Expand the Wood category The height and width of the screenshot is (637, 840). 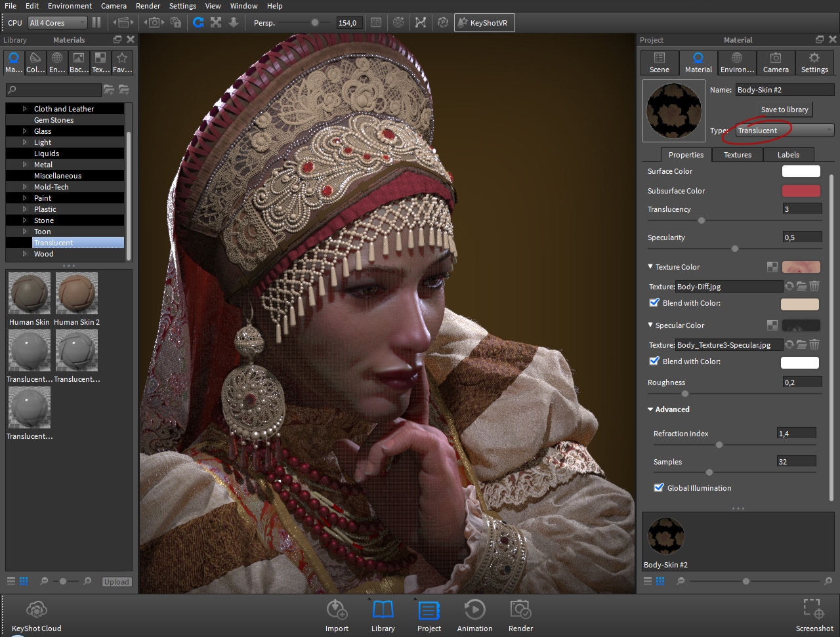tap(25, 254)
